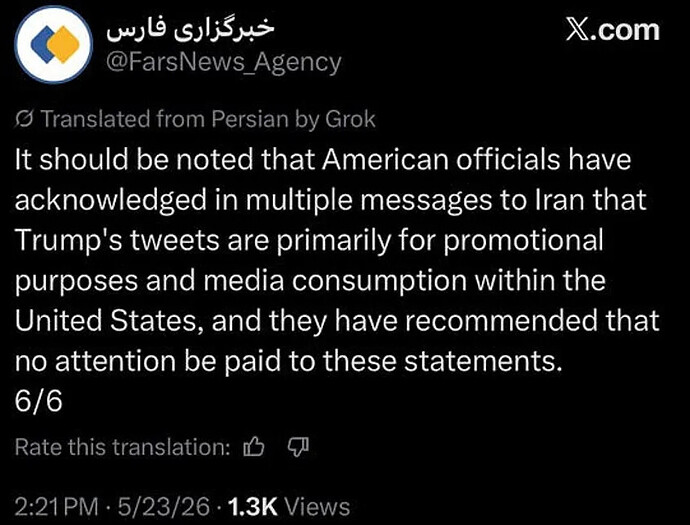Open the Fars News Agency profile avatar

coord(53,44)
